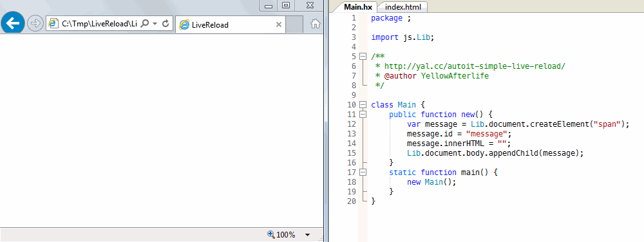The height and width of the screenshot is (242, 644).
Task: Refresh the page with the reload icon
Action: (x=166, y=24)
